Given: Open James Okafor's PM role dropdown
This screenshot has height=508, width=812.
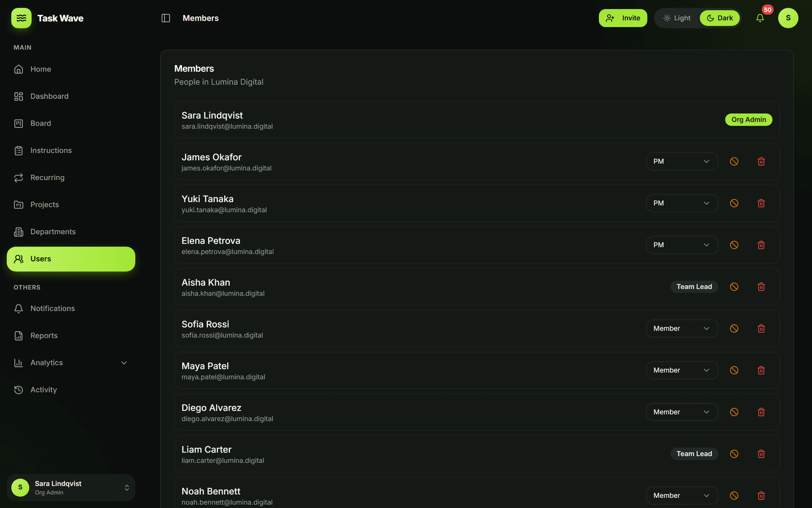Looking at the screenshot, I should (682, 161).
